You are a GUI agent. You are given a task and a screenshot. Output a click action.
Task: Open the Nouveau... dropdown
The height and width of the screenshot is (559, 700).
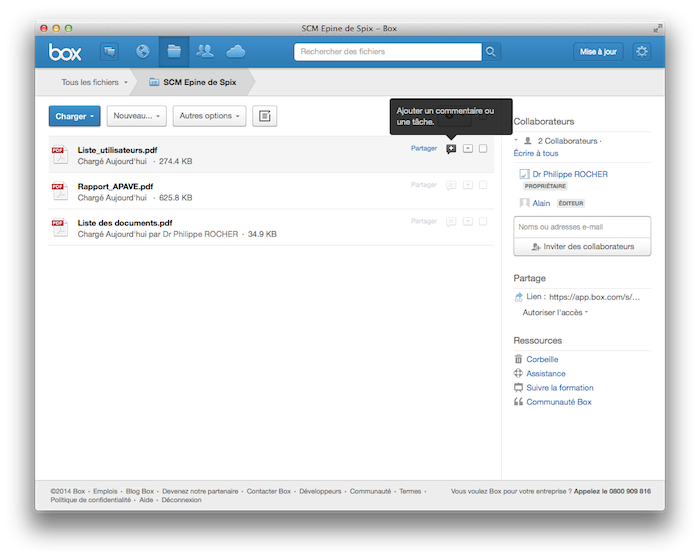[x=136, y=116]
